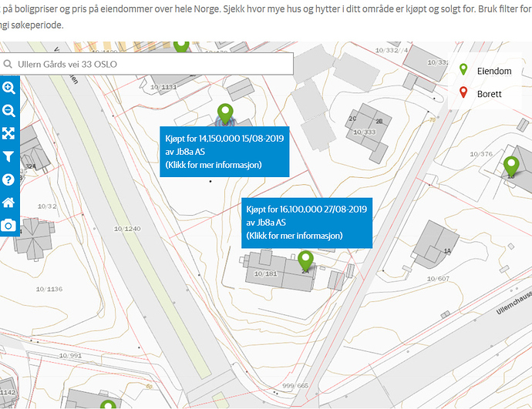This screenshot has height=409, width=532.
Task: Click parcel label '10/333'
Action: (365, 132)
